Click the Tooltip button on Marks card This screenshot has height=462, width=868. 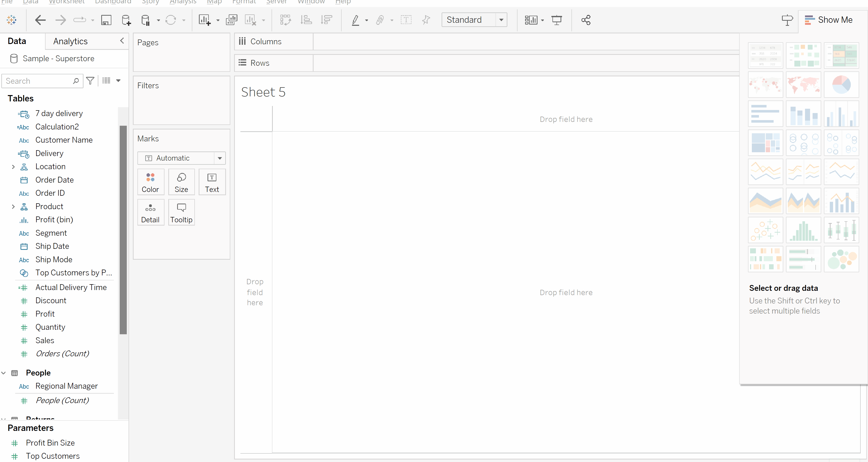(181, 212)
